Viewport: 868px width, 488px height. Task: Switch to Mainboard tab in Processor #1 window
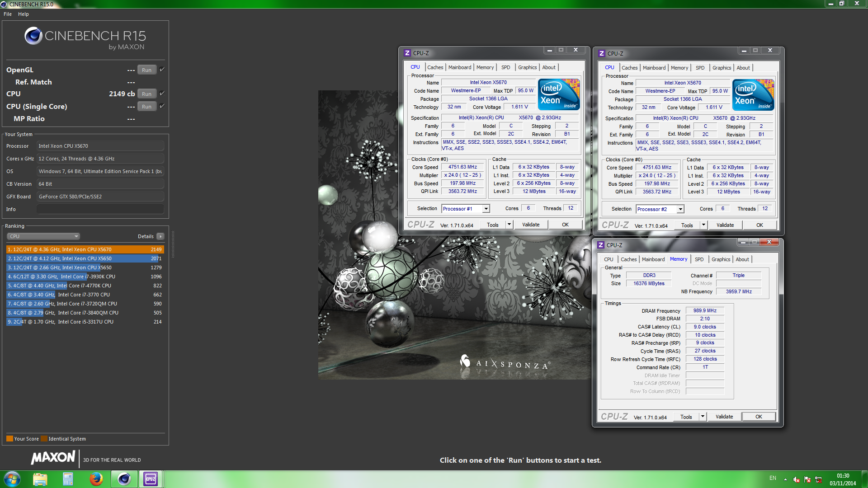click(x=460, y=67)
